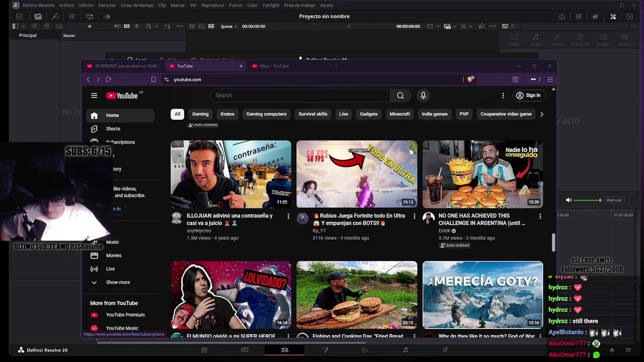644x362 pixels.
Task: Open the Ajustar zoom fit dropdown in viewer
Action: click(229, 26)
